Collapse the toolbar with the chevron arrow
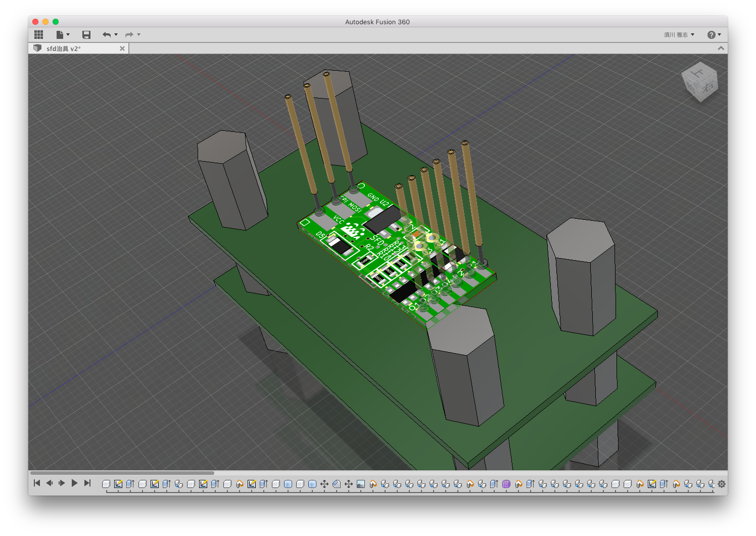Viewport: 756px width, 536px height. 721,48
